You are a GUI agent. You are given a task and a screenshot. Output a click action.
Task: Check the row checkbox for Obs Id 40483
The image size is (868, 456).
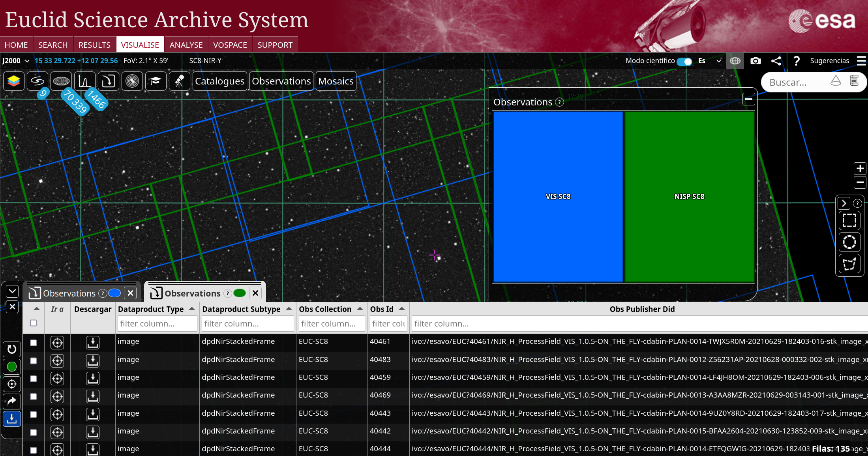click(x=34, y=360)
